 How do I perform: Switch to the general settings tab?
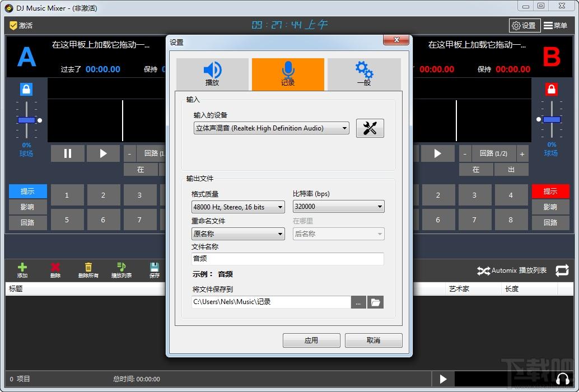[x=363, y=74]
